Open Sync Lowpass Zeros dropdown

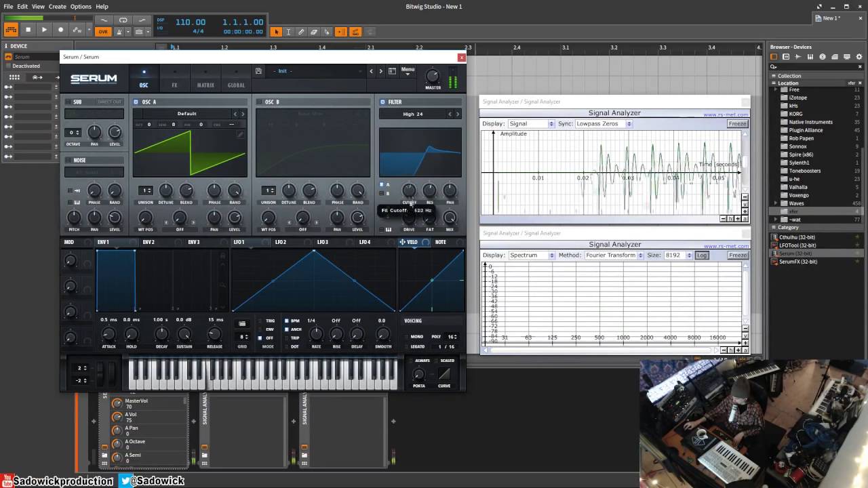603,124
